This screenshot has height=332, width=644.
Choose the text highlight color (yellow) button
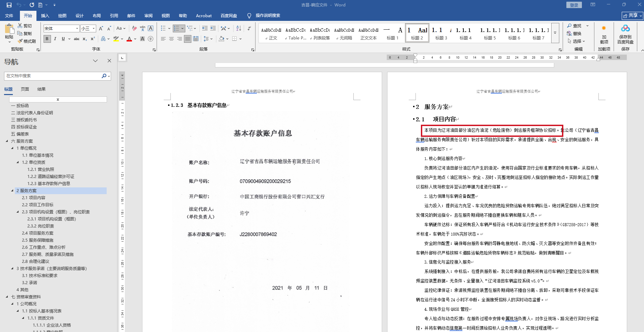[116, 39]
